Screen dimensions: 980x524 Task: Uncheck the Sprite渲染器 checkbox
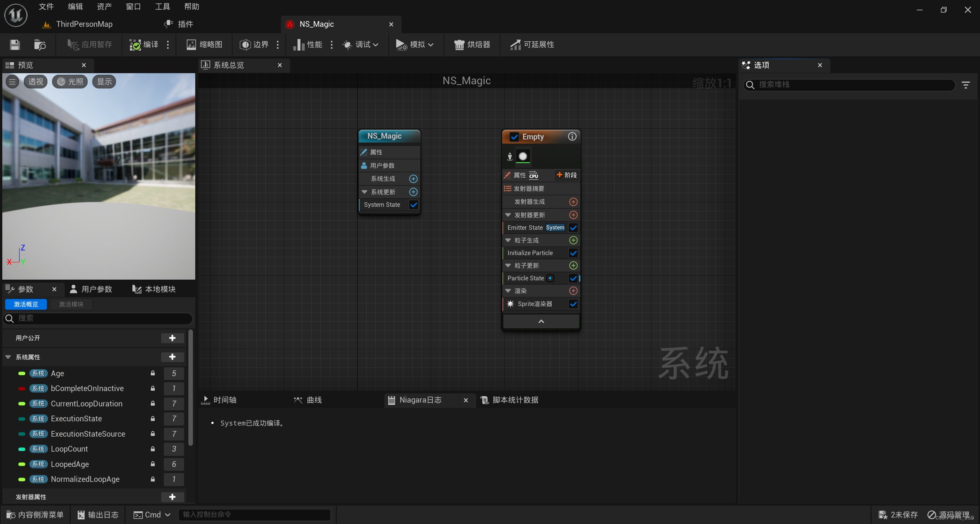click(x=573, y=304)
